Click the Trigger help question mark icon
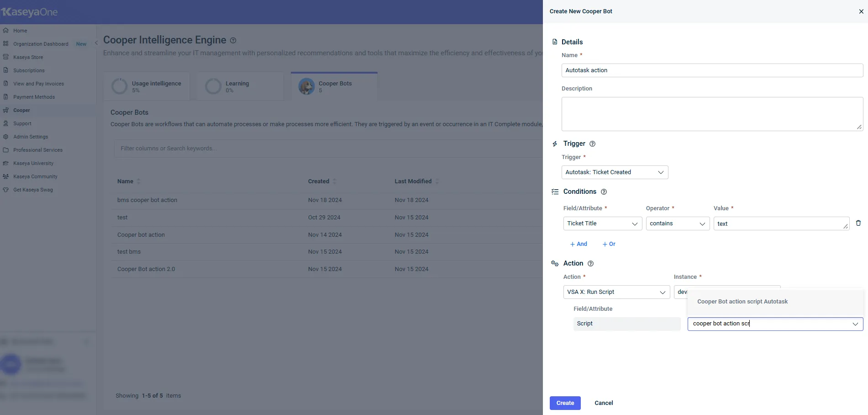Screen dimensions: 868x415 pyautogui.click(x=592, y=144)
